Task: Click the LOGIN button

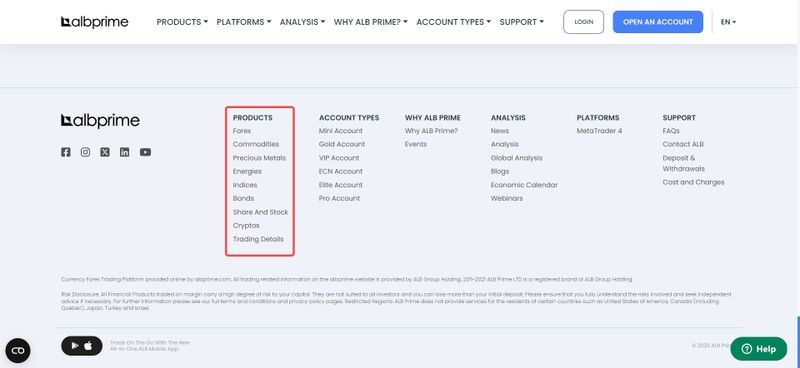Action: (584, 22)
